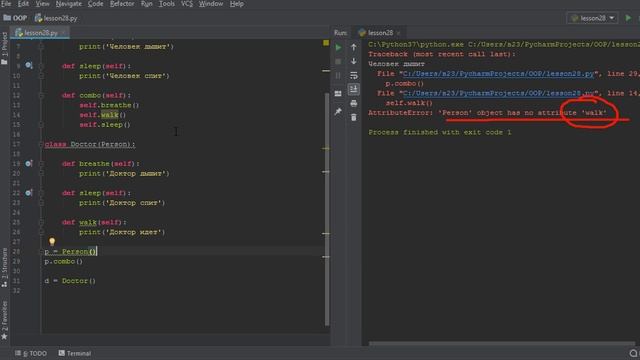The width and height of the screenshot is (640, 360).
Task: Close the lesson28.py editor tab
Action: 63,33
